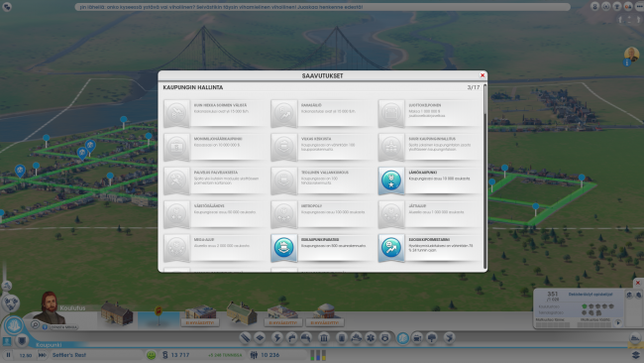Click the Esikaupunkiparatiisi achievement badge

pos(283,247)
